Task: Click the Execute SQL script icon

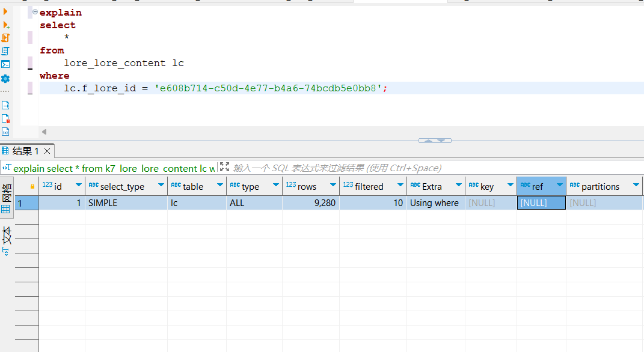Action: [x=5, y=37]
